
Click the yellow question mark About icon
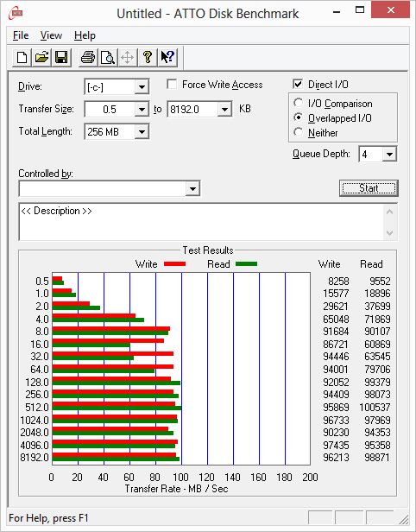pyautogui.click(x=147, y=57)
